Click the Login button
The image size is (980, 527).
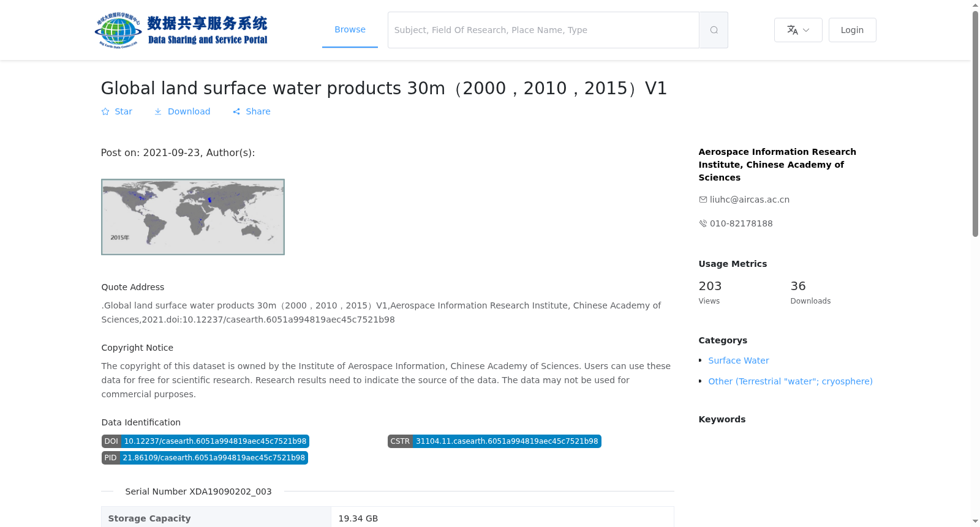(x=852, y=30)
